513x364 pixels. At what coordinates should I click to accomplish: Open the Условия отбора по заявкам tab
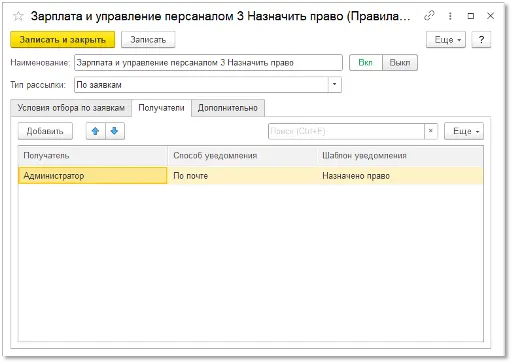(71, 108)
